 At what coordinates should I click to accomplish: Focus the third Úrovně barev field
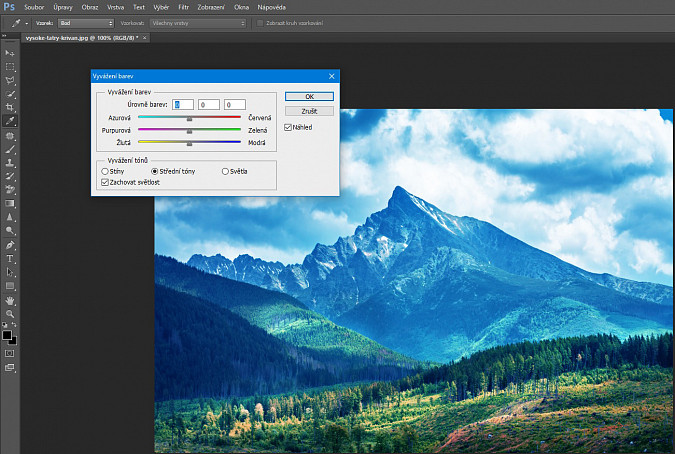[235, 105]
